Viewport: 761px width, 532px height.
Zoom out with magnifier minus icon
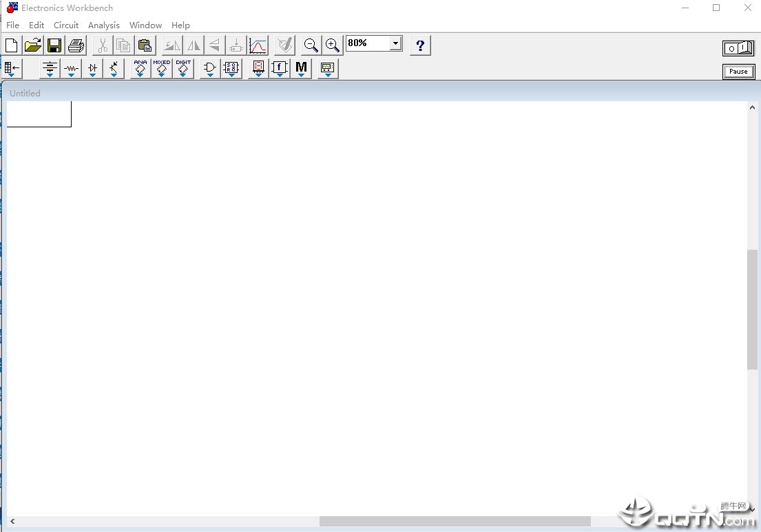point(311,45)
